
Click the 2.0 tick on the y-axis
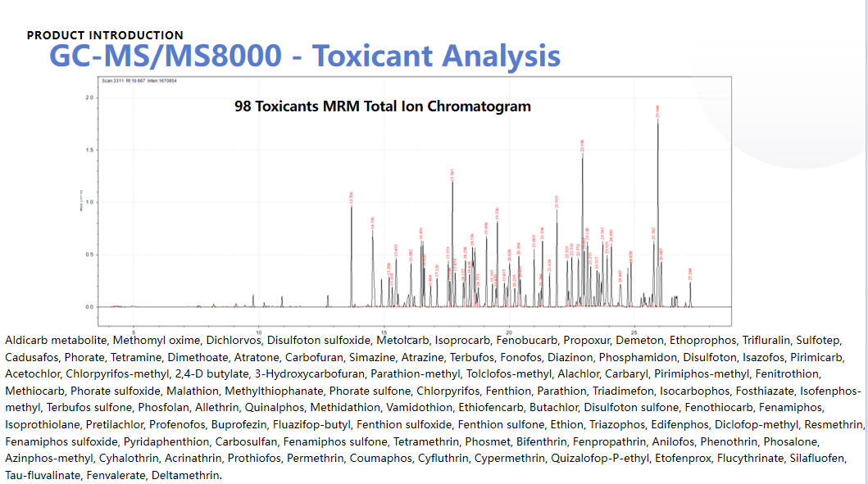point(88,97)
